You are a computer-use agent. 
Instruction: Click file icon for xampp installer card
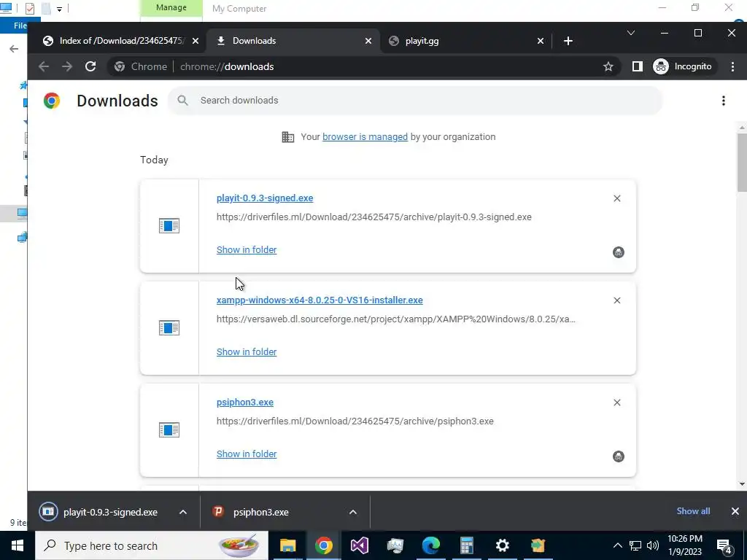pos(169,327)
